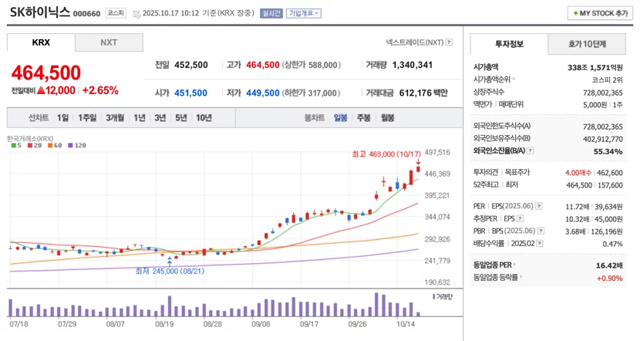The height and width of the screenshot is (341, 644).
Task: Click the question icon beside 배당수익률 2025.02
Action: click(x=540, y=244)
